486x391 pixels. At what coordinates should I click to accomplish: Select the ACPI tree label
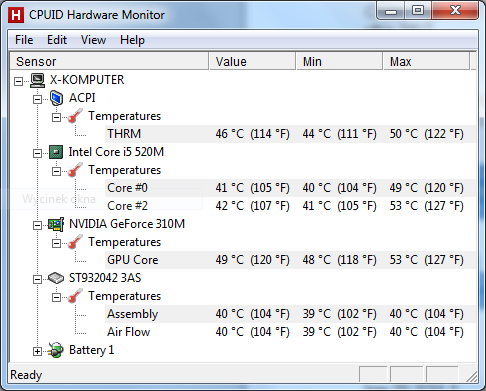click(x=82, y=98)
